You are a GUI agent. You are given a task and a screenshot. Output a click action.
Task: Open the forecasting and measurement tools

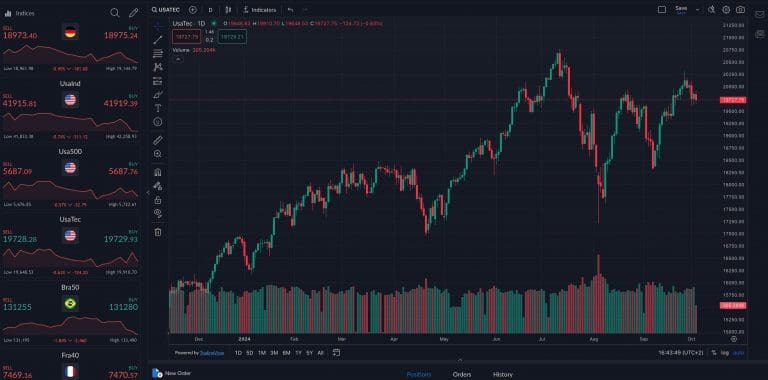pos(158,81)
